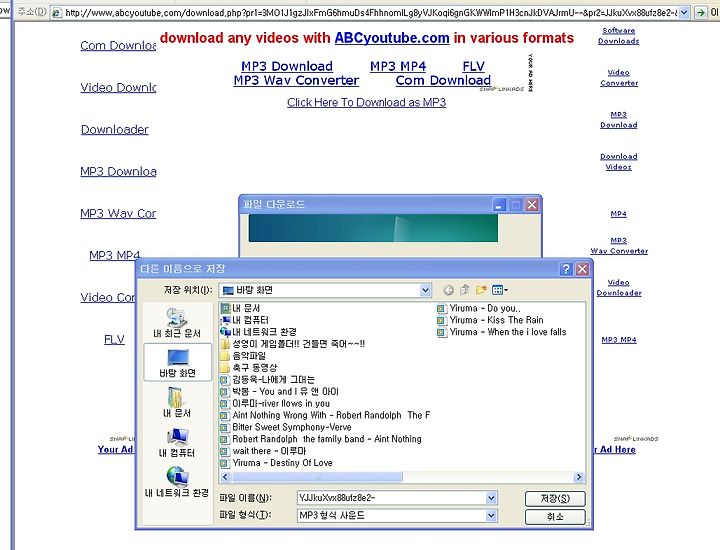720x550 pixels.
Task: Open the view menu icon in save dialog
Action: pyautogui.click(x=500, y=290)
